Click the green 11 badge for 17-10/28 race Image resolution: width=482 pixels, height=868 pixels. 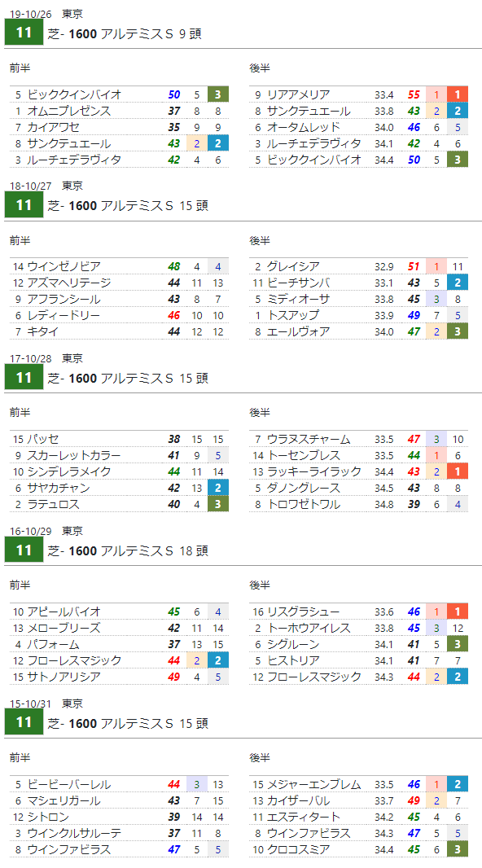(x=24, y=378)
